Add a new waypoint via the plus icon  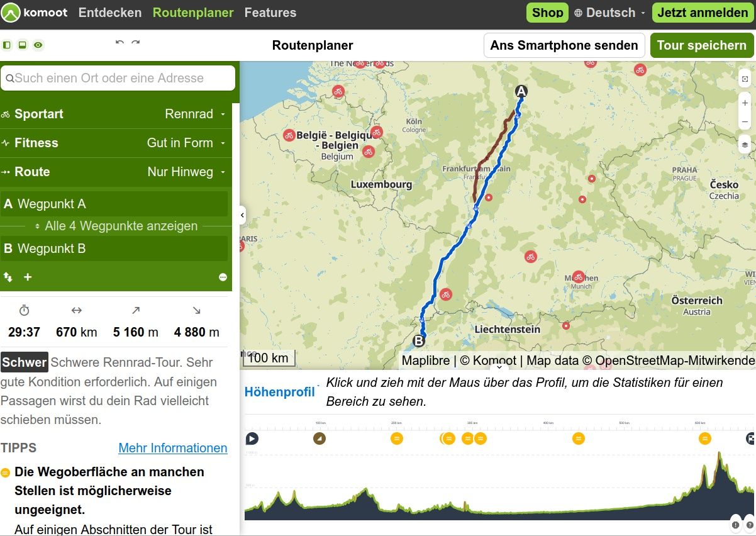(28, 277)
